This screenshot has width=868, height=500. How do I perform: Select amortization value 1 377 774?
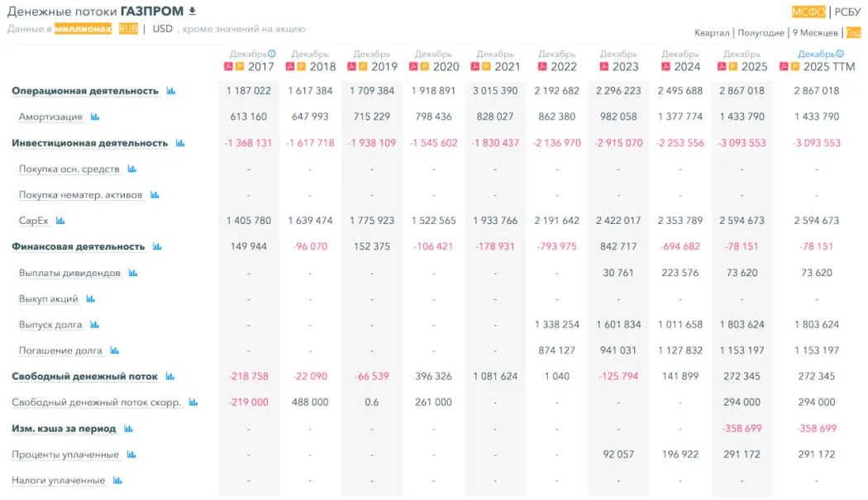click(680, 117)
